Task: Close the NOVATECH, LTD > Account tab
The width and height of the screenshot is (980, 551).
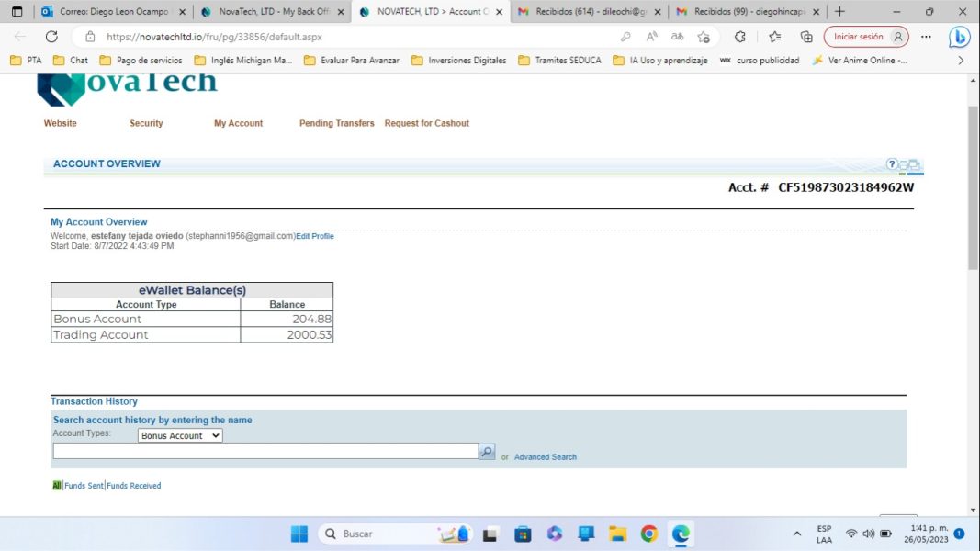Action: pos(499,12)
